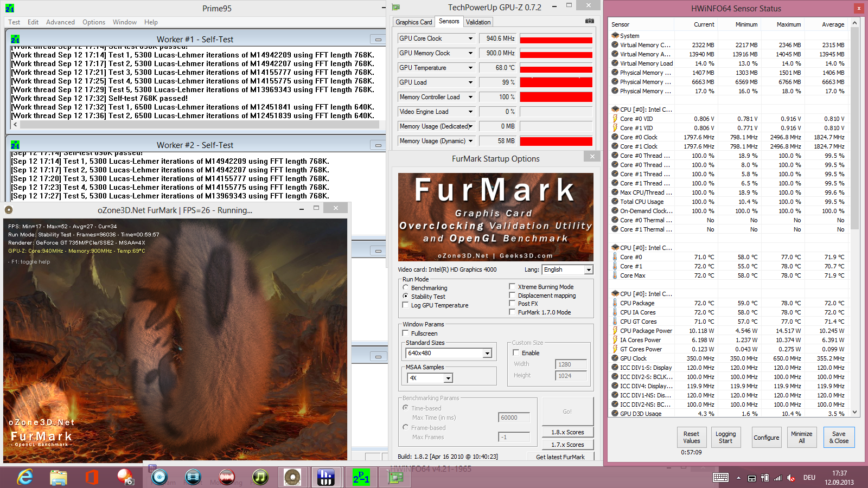
Task: Switch to Prime95 via its taskbar icon
Action: tap(361, 477)
